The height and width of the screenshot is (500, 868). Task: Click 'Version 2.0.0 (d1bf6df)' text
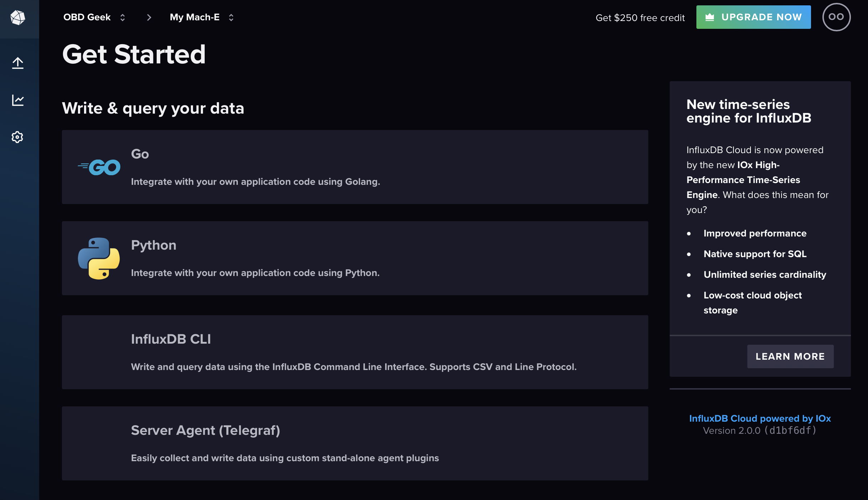point(760,431)
